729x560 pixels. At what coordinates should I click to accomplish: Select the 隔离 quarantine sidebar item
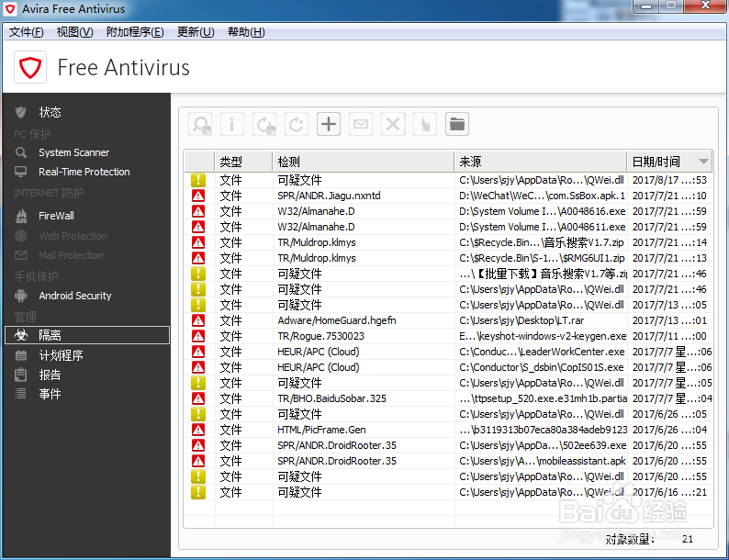[x=87, y=335]
